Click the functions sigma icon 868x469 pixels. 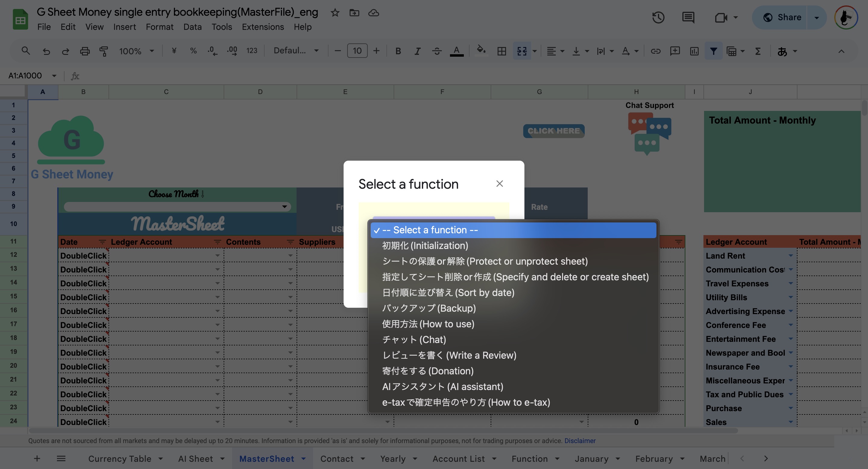758,51
